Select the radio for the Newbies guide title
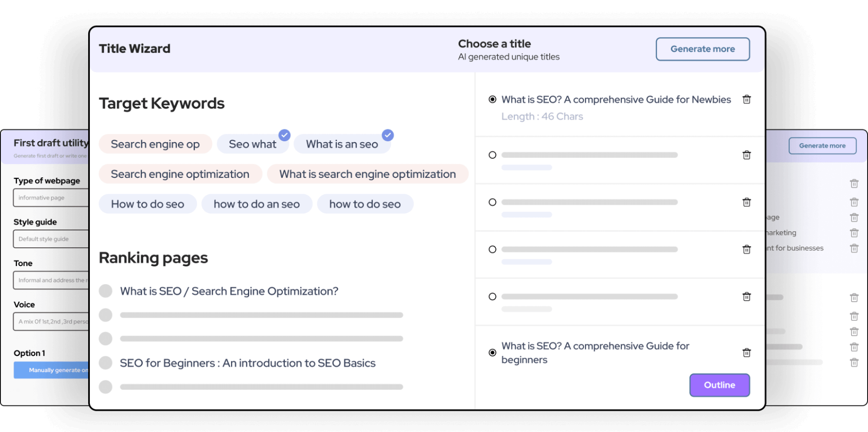 coord(492,99)
